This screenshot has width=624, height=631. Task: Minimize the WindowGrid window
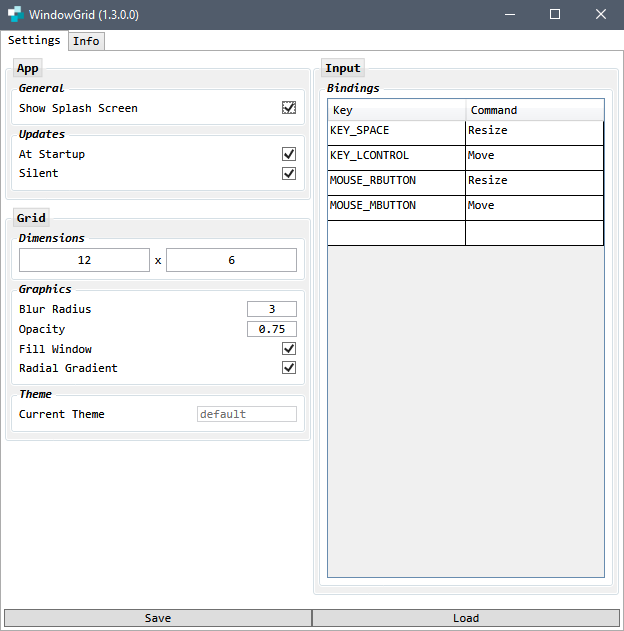click(510, 14)
